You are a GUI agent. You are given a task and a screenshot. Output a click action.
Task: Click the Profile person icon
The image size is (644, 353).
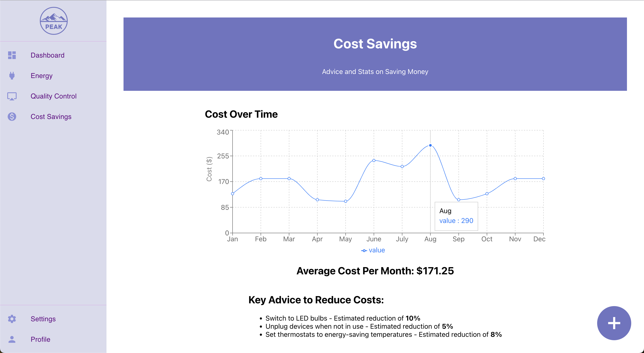pyautogui.click(x=12, y=339)
